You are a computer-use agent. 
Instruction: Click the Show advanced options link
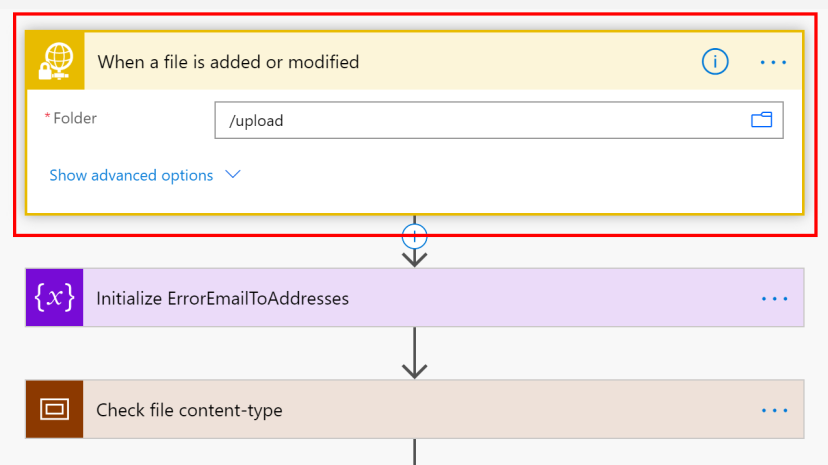point(131,175)
